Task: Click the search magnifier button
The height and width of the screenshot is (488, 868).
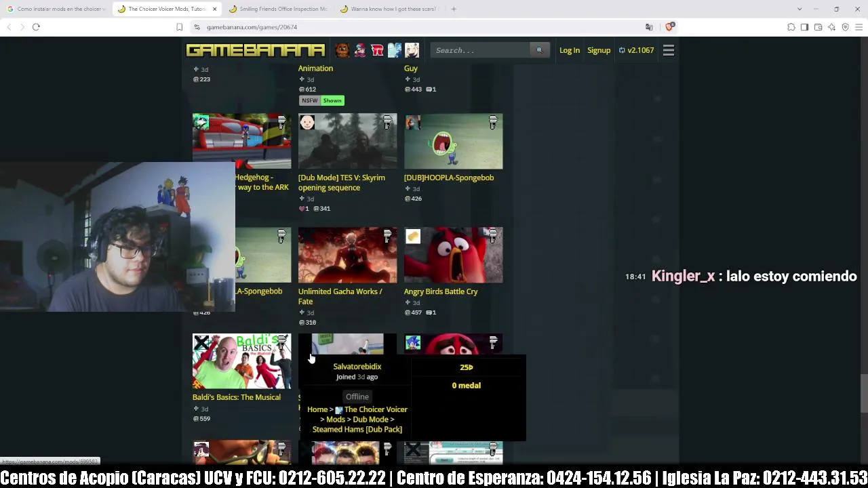Action: click(x=540, y=50)
